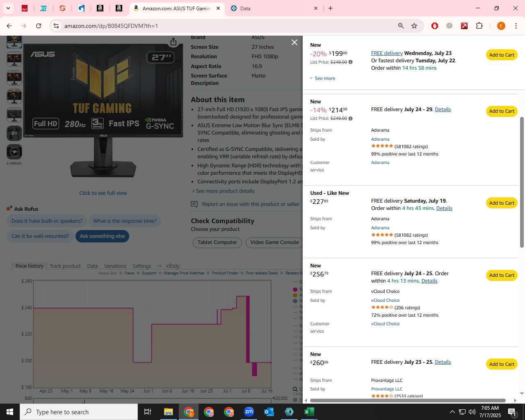Click the Chrome zoom magnifier icon in address bar
This screenshot has width=525, height=420.
coord(401,26)
